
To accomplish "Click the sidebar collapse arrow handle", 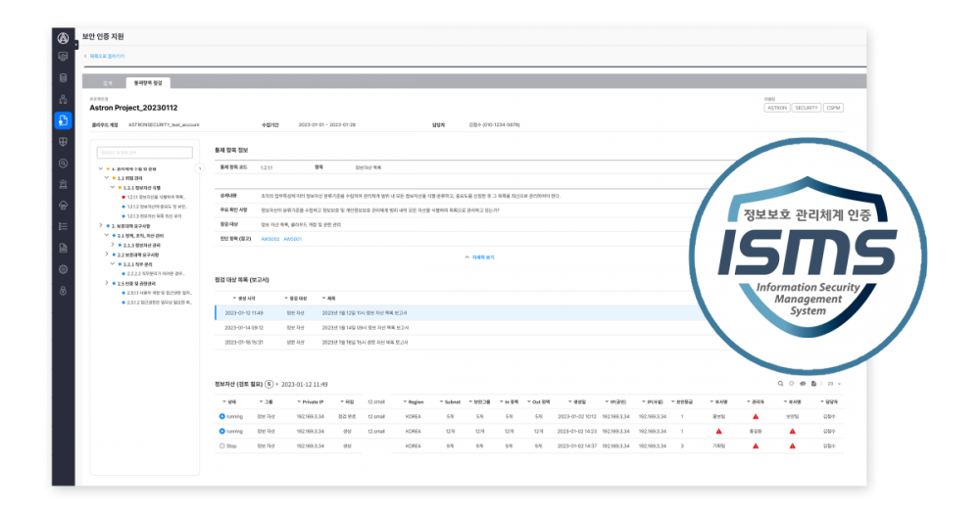I will [x=76, y=44].
